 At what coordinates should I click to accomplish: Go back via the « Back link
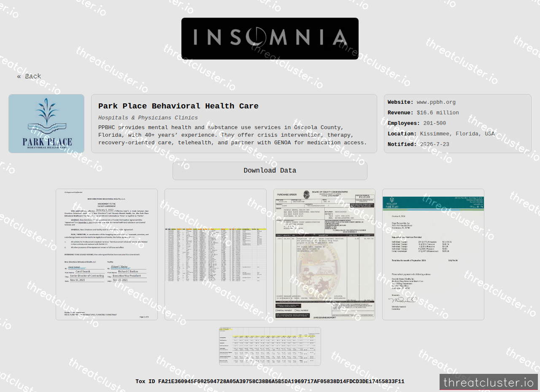click(29, 76)
